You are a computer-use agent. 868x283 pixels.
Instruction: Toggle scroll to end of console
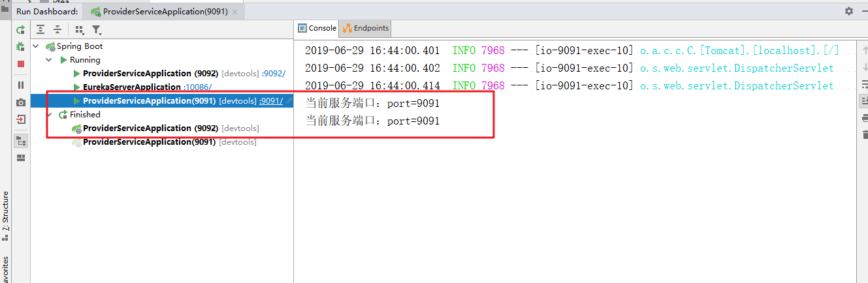[864, 101]
